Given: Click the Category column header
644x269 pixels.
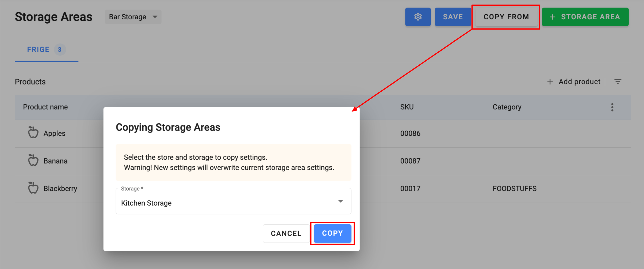Looking at the screenshot, I should coord(507,107).
